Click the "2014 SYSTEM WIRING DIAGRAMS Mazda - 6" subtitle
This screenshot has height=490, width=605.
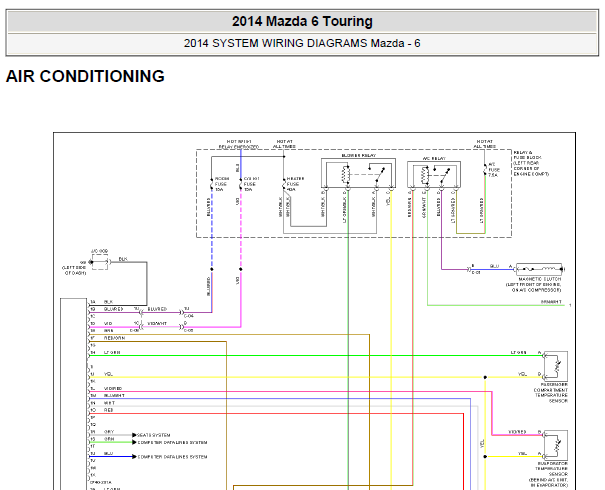(302, 43)
